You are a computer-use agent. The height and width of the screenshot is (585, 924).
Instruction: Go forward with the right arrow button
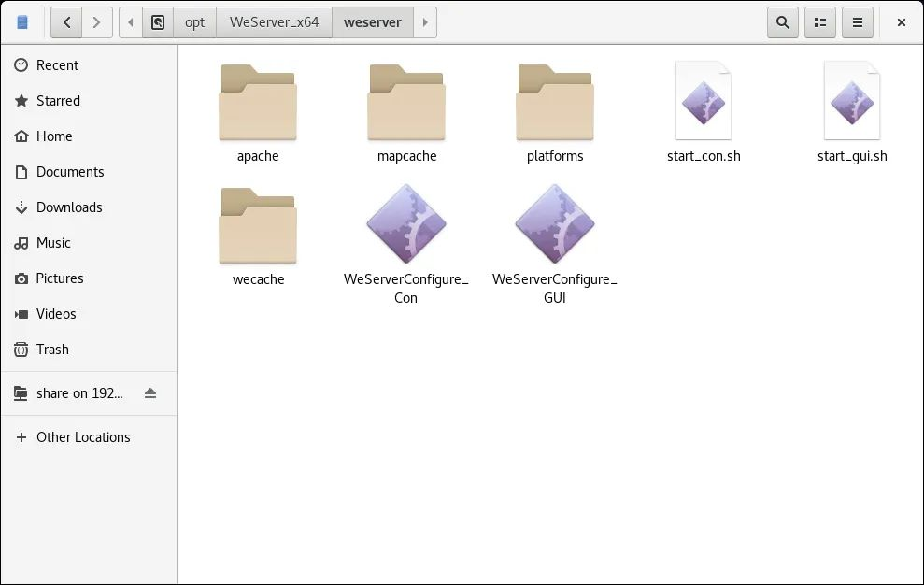pyautogui.click(x=96, y=22)
